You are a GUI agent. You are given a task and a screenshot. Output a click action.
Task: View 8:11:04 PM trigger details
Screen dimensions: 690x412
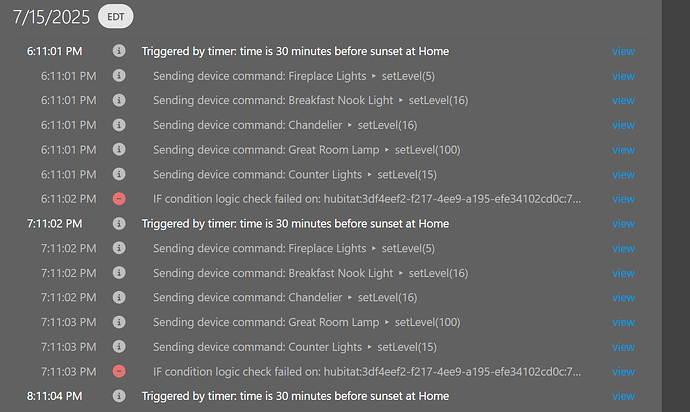[623, 396]
